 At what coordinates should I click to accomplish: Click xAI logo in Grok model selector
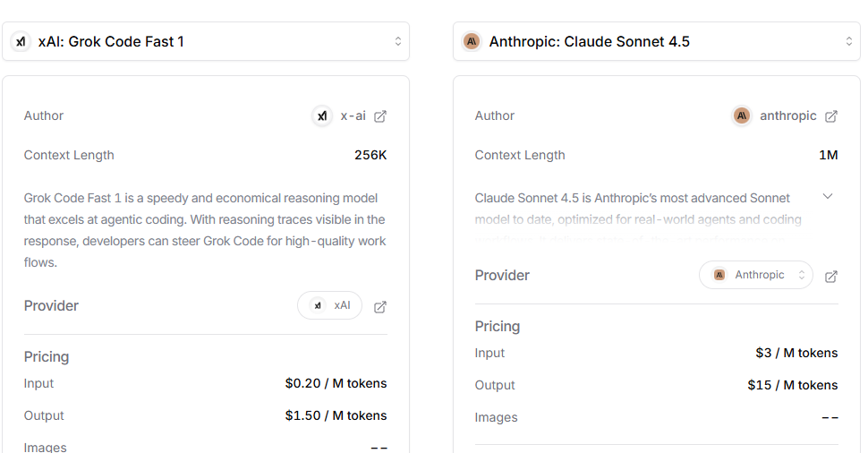21,42
